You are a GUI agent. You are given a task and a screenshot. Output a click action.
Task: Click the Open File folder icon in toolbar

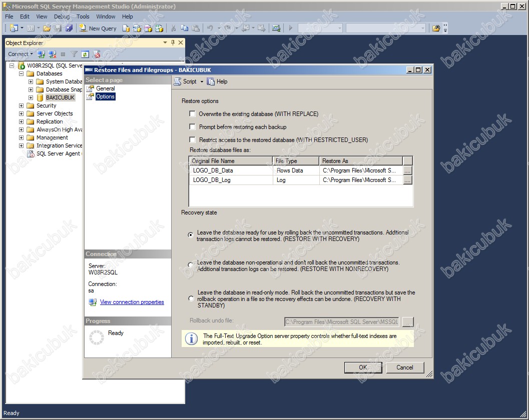[x=47, y=28]
